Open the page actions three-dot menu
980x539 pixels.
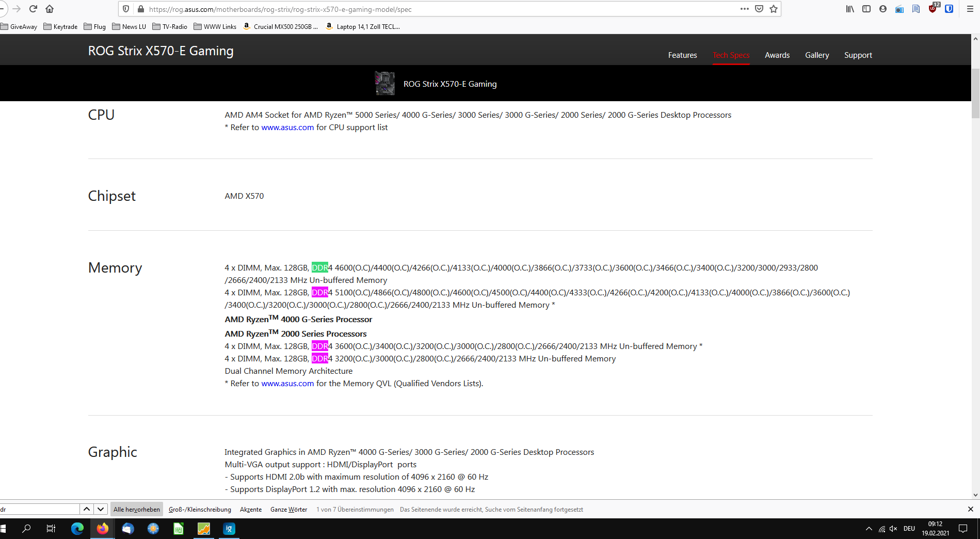click(744, 9)
